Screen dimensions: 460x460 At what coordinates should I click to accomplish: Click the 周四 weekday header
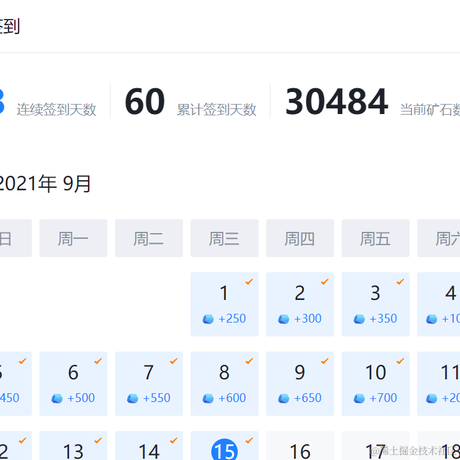pos(300,238)
